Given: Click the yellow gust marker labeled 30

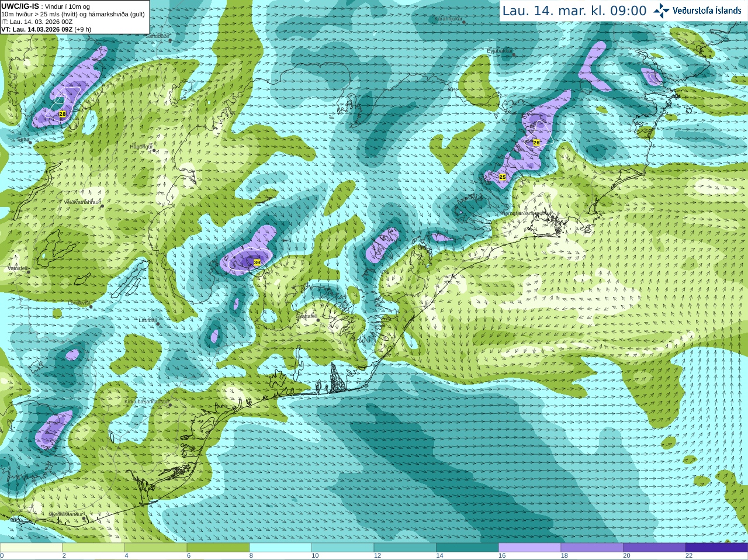Looking at the screenshot, I should (x=257, y=262).
